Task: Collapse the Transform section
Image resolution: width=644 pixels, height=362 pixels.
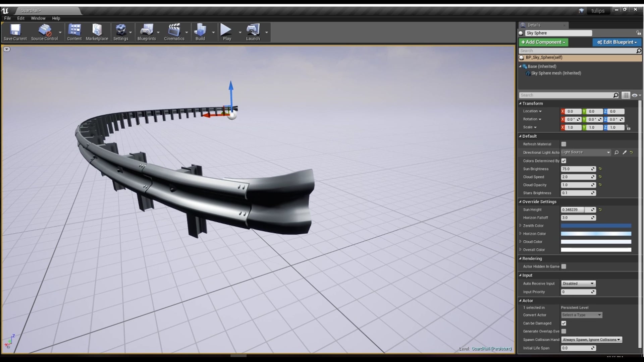Action: [521, 104]
